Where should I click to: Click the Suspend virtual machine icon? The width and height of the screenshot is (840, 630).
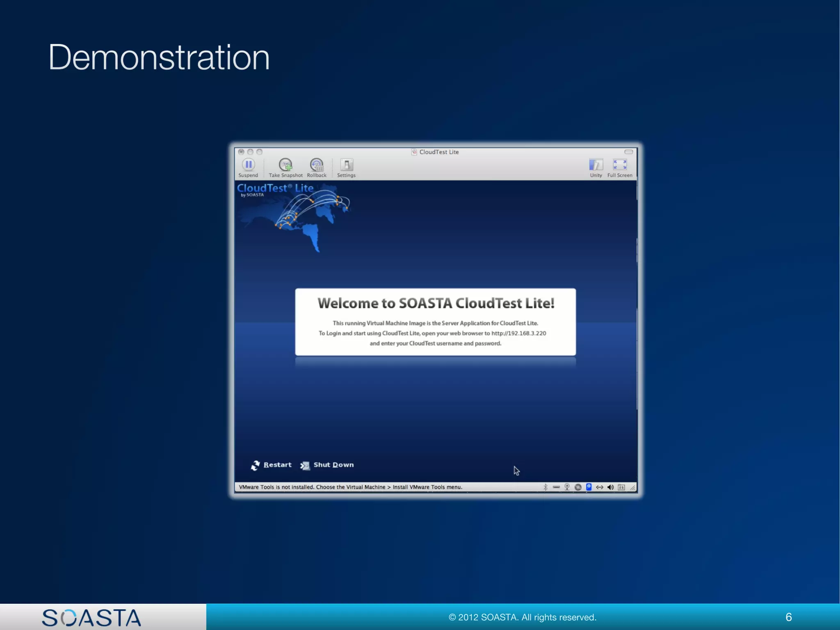(248, 165)
